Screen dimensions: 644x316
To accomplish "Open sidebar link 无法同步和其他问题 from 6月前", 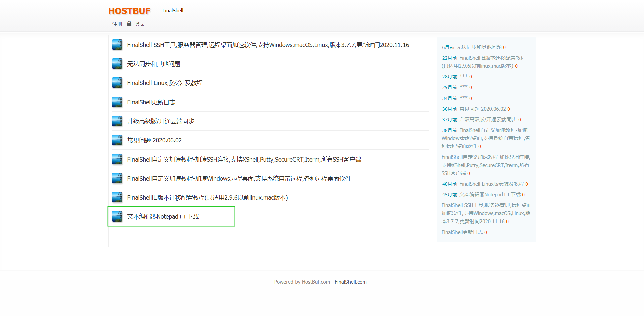I will [x=479, y=47].
